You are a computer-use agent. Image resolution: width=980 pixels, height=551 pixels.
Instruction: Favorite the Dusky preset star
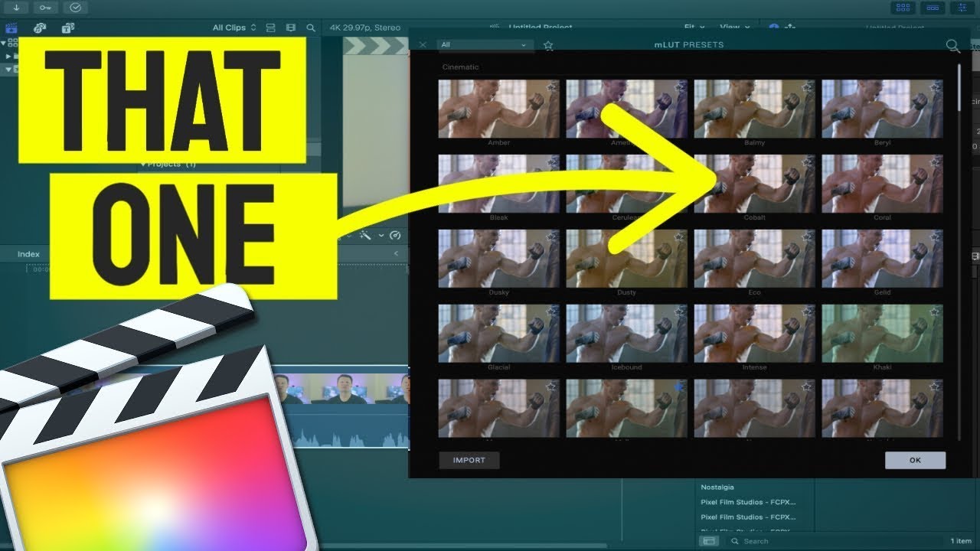(x=550, y=238)
